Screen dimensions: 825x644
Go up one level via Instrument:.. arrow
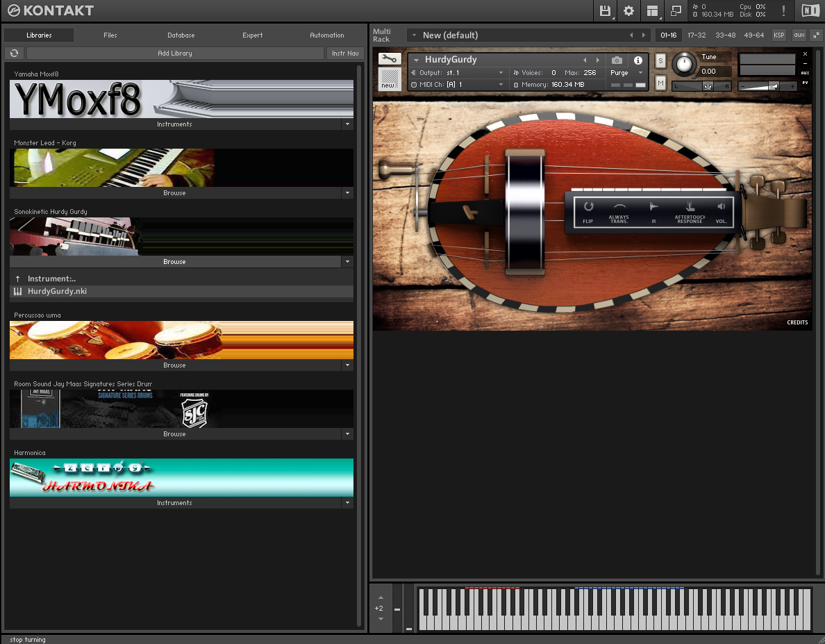pyautogui.click(x=18, y=279)
